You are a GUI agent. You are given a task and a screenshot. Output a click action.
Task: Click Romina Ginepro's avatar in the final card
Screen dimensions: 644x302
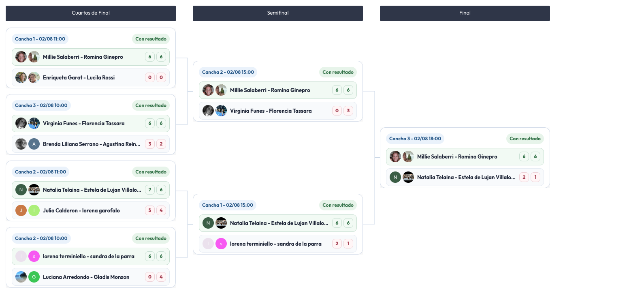(408, 156)
